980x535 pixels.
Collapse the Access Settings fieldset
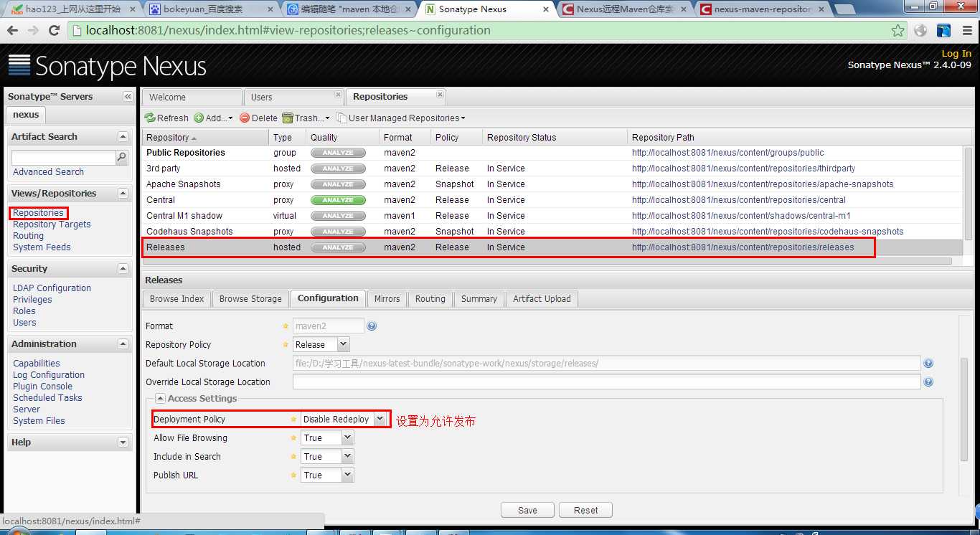[x=160, y=399]
